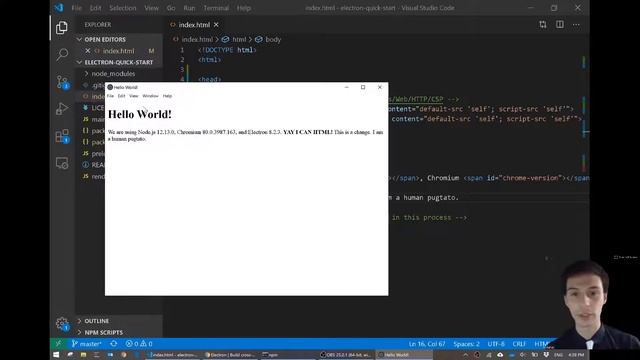This screenshot has width=640, height=360.
Task: Select the index.html editor tab
Action: tap(194, 25)
